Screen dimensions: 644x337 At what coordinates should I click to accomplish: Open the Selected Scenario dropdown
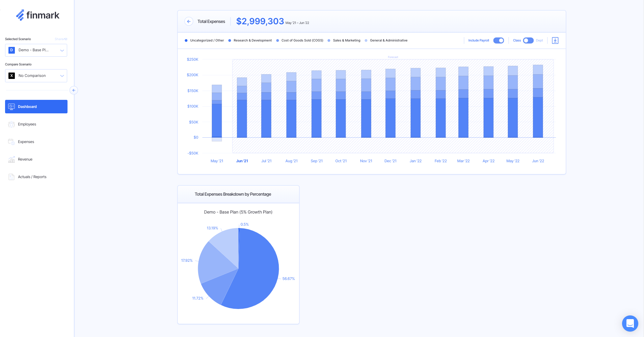36,50
